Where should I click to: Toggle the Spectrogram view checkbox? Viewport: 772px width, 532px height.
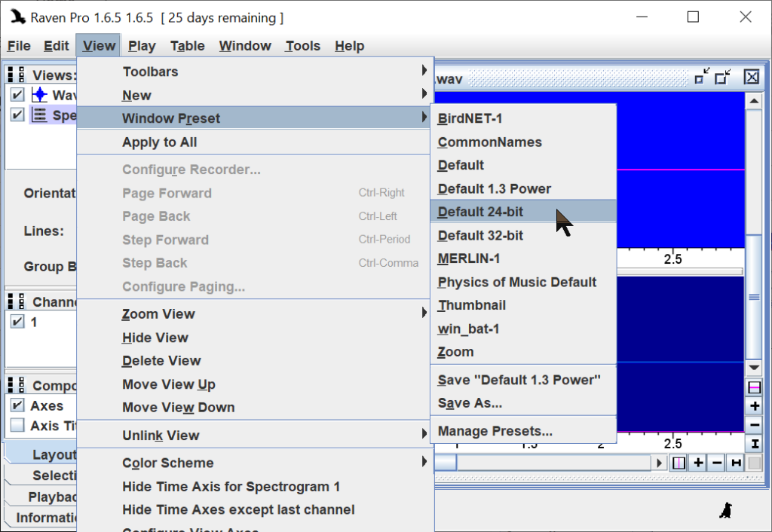point(17,115)
